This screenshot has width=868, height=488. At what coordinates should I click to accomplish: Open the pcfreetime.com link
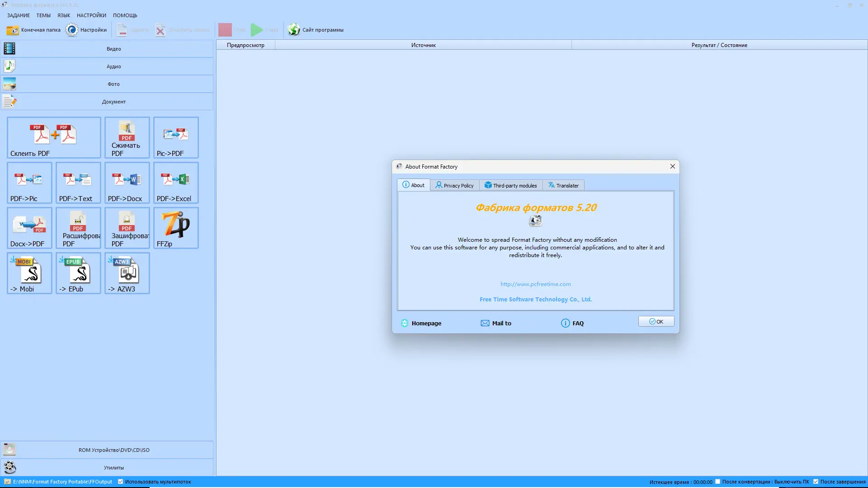point(535,284)
